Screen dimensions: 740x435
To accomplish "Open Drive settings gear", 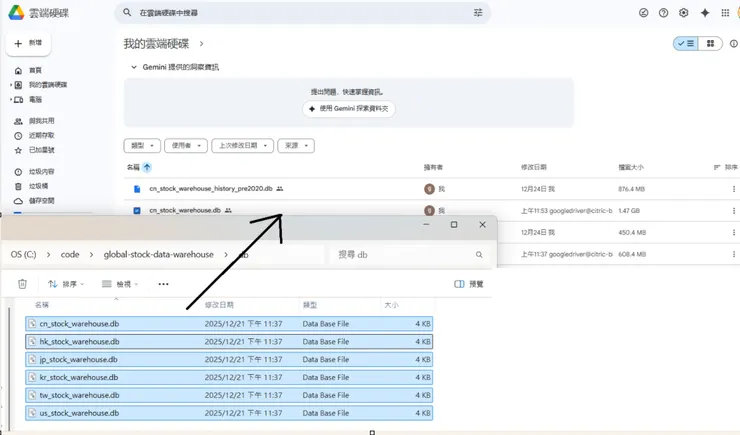I will click(683, 13).
